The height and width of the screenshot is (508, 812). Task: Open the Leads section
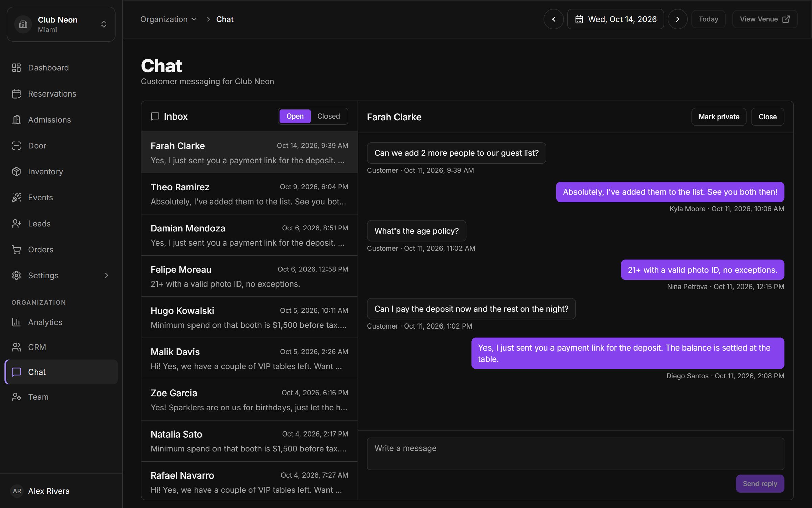(61, 224)
